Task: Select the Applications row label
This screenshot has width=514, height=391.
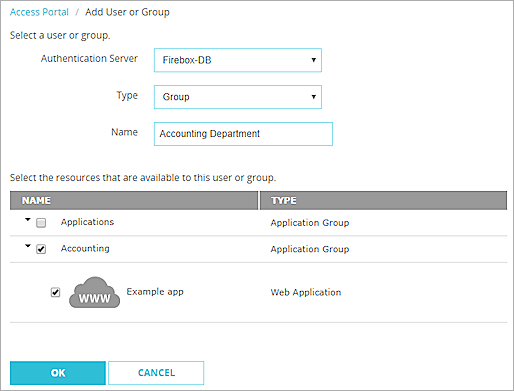Action: point(87,222)
